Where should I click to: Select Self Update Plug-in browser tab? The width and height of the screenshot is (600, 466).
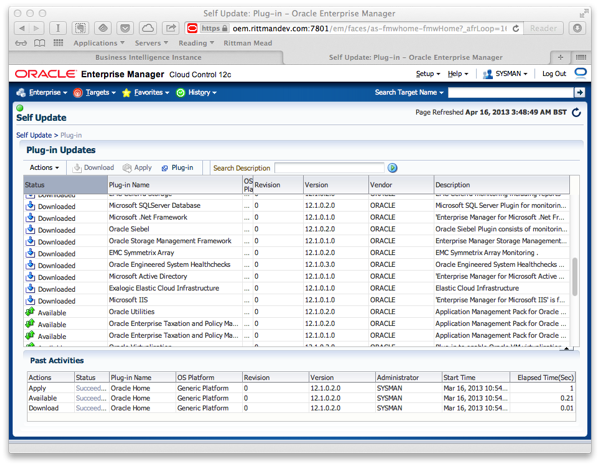(x=416, y=57)
